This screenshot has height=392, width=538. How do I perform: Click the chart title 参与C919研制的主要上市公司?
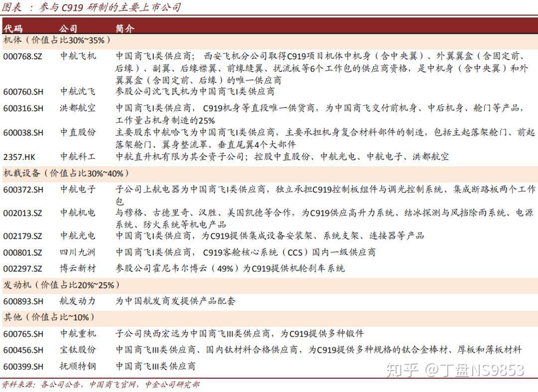110,7
